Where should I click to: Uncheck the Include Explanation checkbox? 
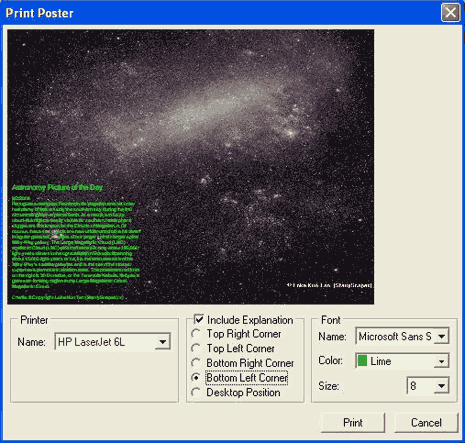point(199,320)
